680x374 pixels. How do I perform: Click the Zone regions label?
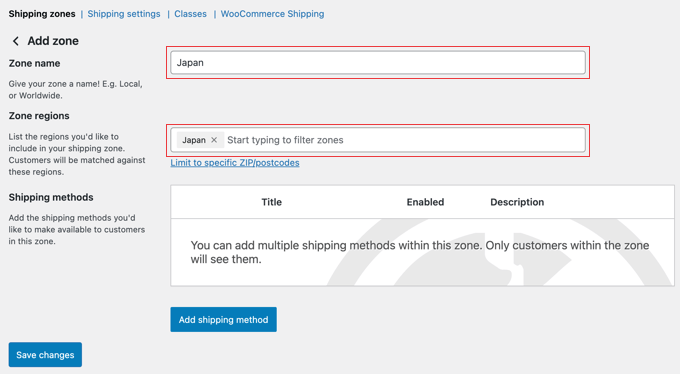pos(39,116)
